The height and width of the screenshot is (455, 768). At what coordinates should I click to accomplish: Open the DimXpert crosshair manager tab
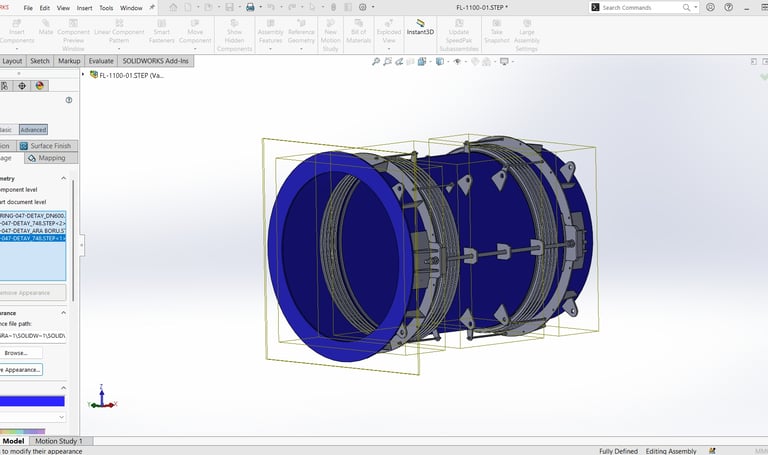22,86
